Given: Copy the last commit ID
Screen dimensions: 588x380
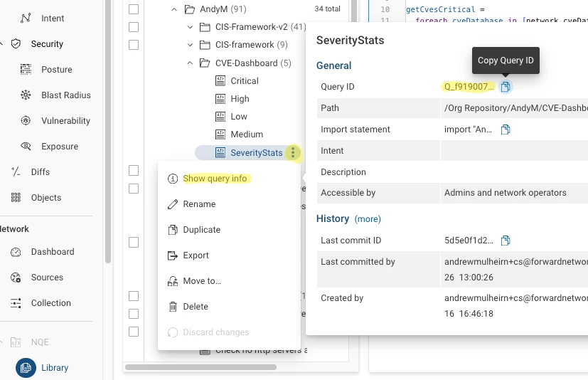Looking at the screenshot, I should coord(506,241).
